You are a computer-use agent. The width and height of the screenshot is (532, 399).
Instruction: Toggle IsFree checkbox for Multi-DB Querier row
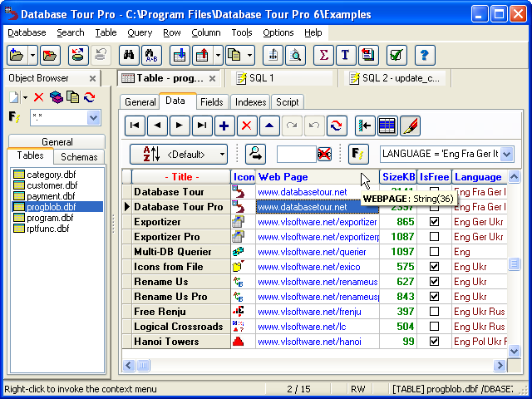point(434,252)
